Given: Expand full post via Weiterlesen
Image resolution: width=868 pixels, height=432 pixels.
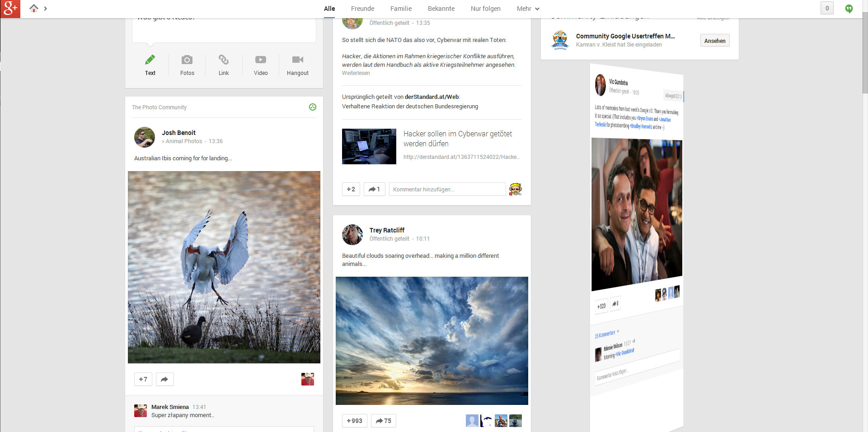Looking at the screenshot, I should coord(356,73).
